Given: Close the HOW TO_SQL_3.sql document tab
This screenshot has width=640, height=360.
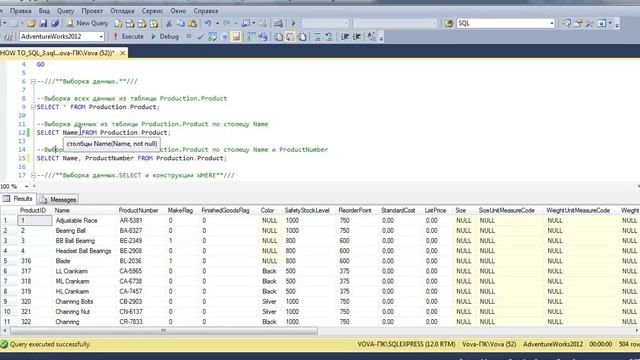Looking at the screenshot, I should pos(122,53).
